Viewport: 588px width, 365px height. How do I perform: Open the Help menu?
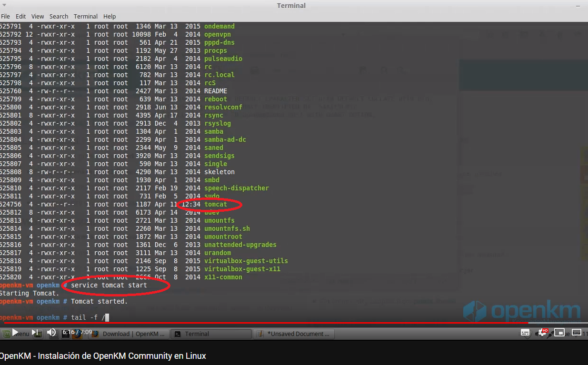coord(110,16)
